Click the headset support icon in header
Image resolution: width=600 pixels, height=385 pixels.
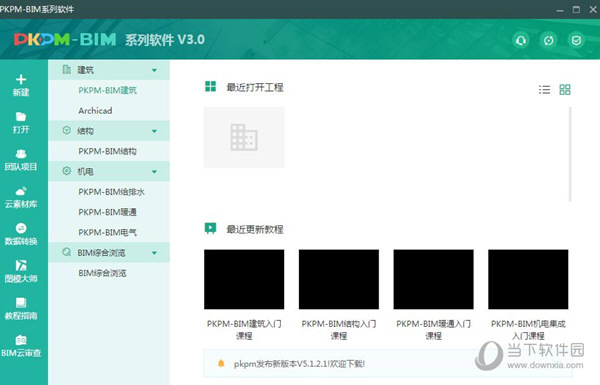click(521, 40)
